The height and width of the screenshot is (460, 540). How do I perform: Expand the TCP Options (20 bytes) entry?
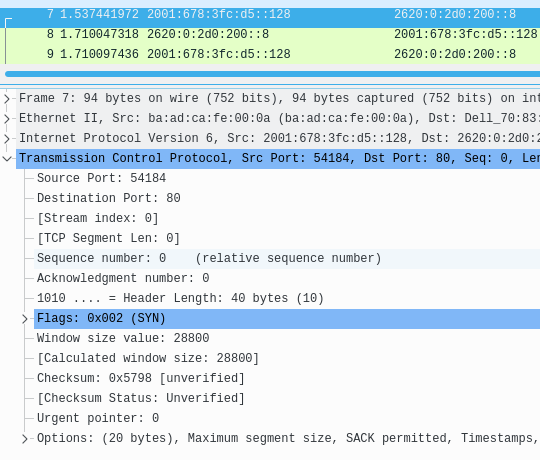coord(24,439)
